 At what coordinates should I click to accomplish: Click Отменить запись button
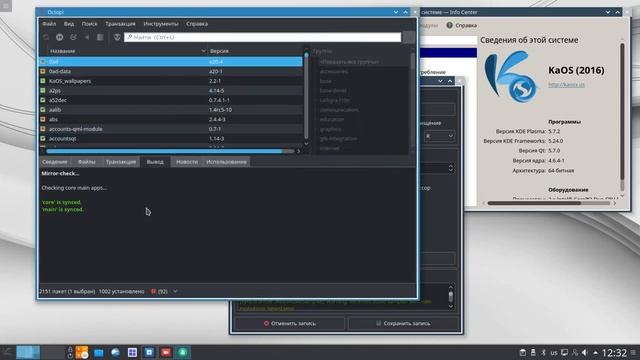289,323
